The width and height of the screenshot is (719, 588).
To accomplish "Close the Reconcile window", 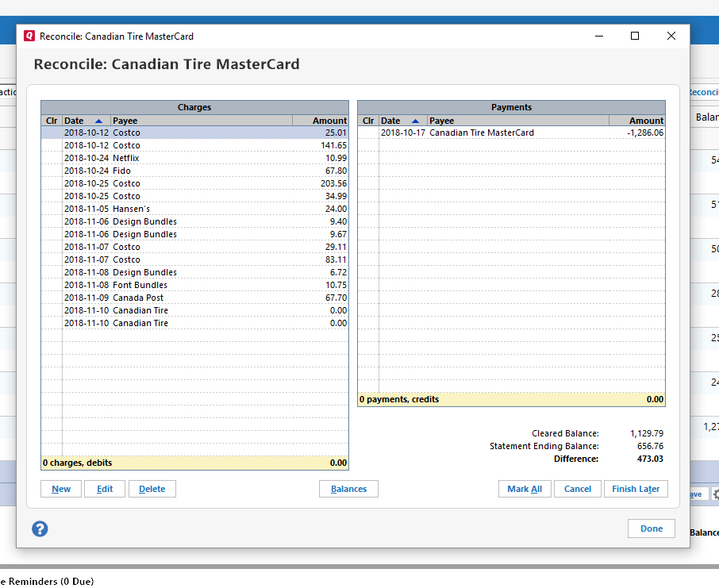I will point(671,36).
